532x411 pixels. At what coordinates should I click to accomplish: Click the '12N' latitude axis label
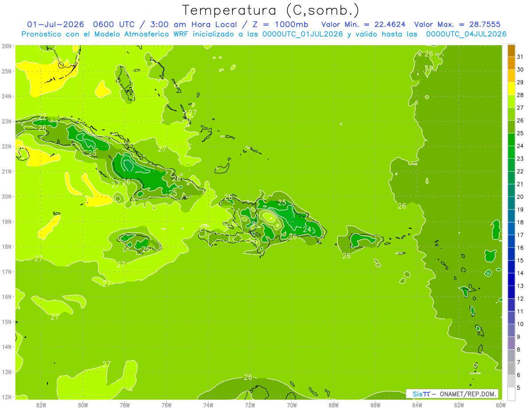tap(7, 397)
